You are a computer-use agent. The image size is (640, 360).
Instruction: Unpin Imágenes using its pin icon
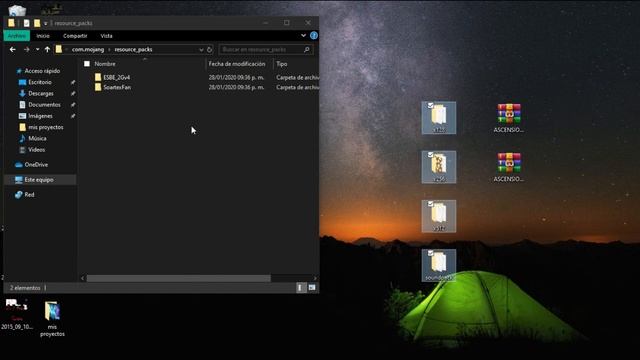coord(73,116)
